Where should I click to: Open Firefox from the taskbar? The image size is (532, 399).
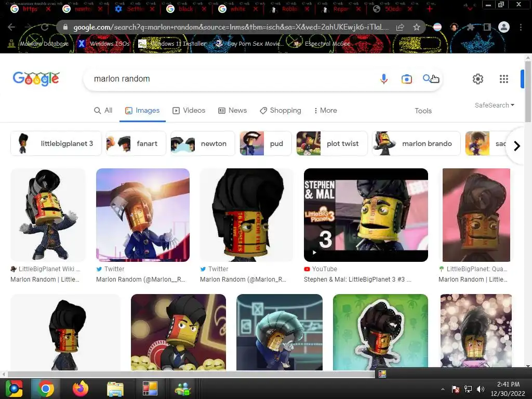[81, 389]
